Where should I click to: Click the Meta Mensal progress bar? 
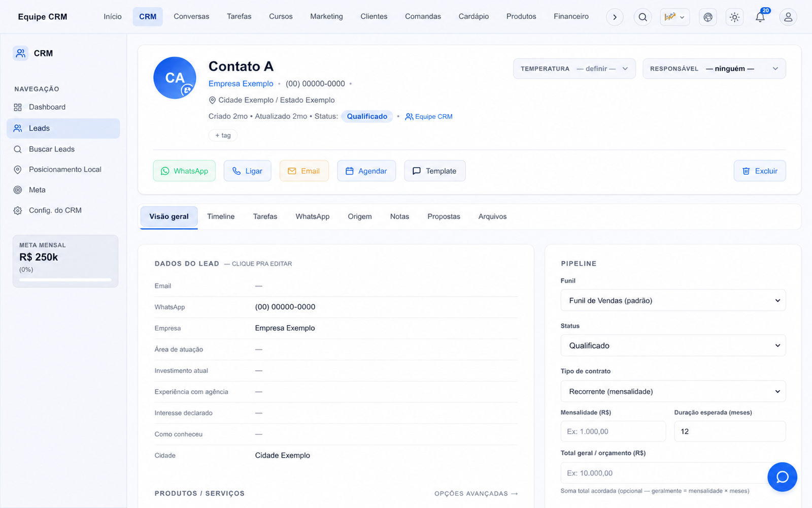[x=65, y=280]
